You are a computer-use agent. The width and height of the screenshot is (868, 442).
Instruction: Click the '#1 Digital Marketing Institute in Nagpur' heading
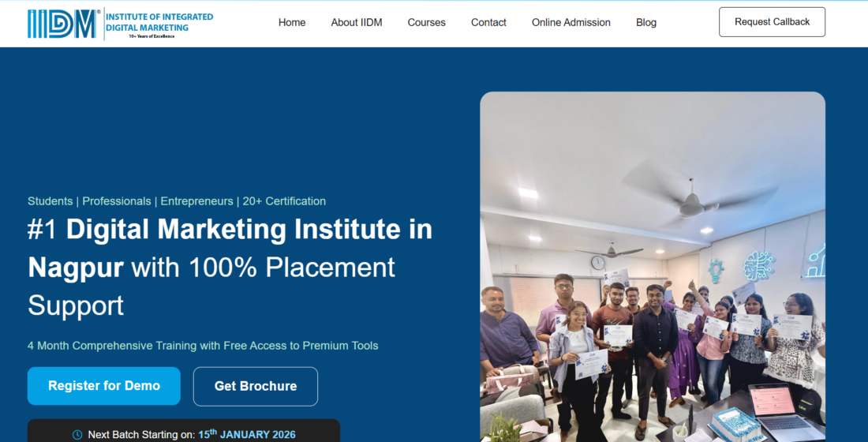pos(230,267)
